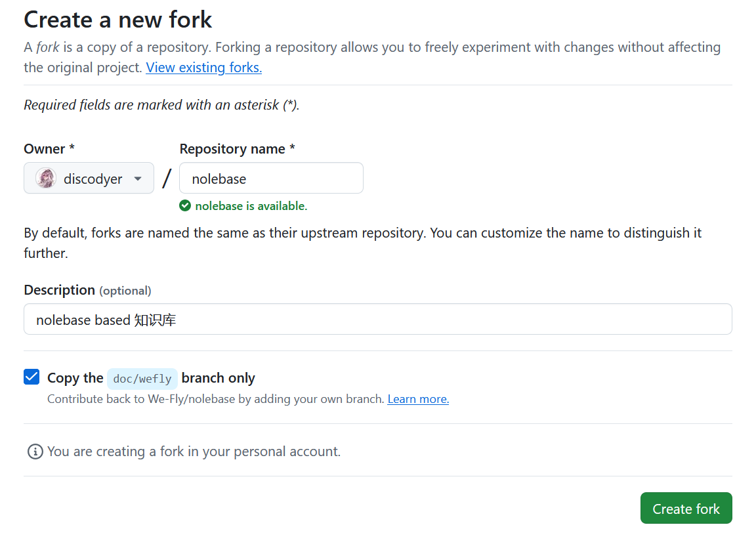756x548 pixels.
Task: Click into the Description text field
Action: [377, 320]
